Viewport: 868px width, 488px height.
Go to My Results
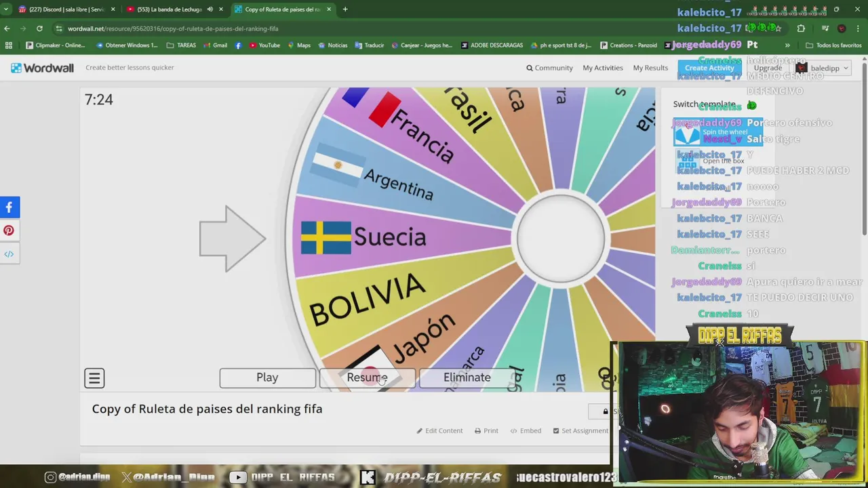(650, 68)
